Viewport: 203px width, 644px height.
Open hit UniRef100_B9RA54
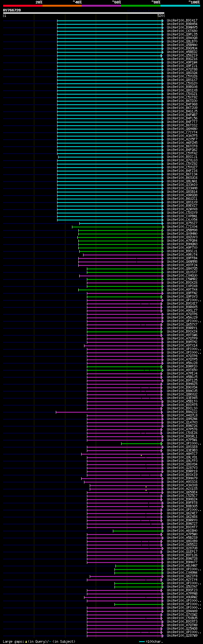182,24
